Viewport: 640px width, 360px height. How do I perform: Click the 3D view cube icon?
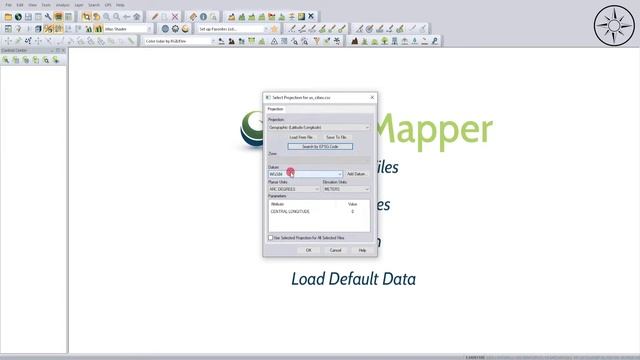(x=38, y=29)
